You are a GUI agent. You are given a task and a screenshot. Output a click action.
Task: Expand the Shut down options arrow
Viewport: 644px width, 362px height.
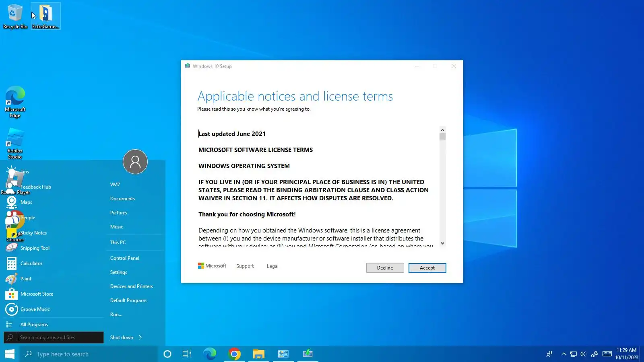(140, 337)
